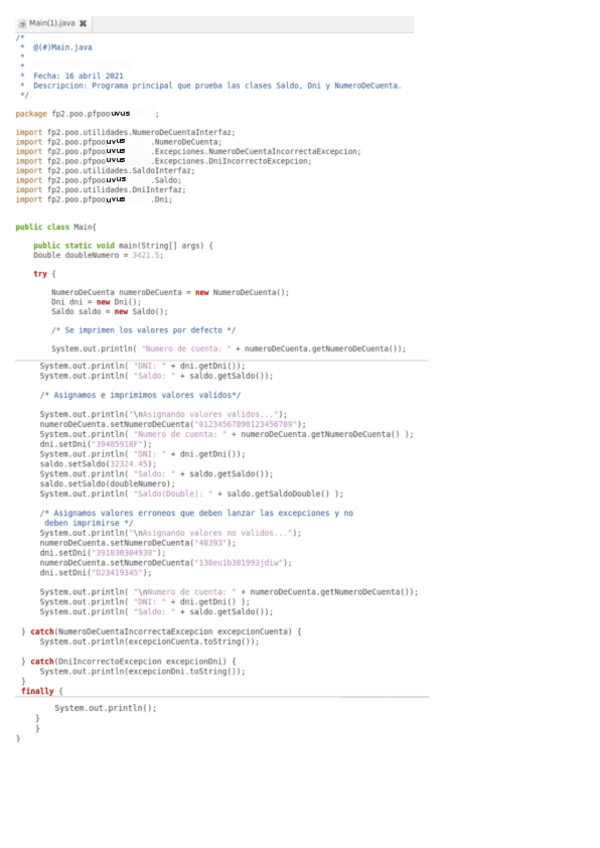600x848 pixels.
Task: Click the 'finally {' keyword line
Action: [42, 691]
